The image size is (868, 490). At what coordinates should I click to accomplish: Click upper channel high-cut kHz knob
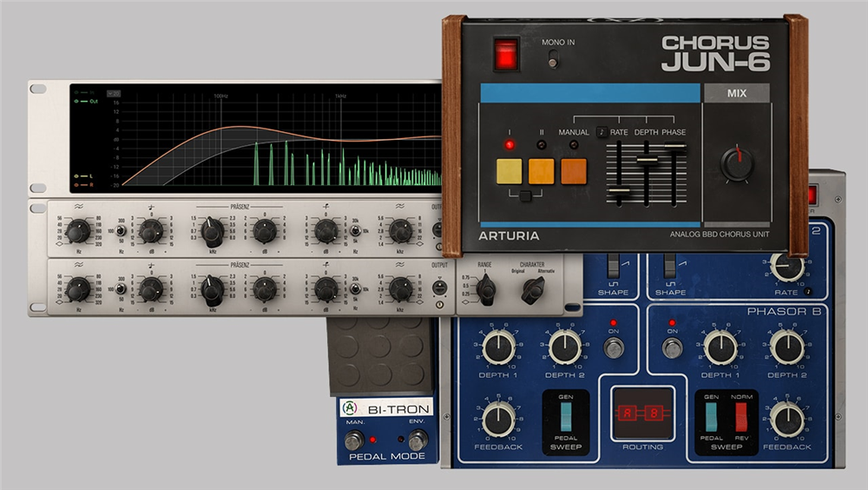[x=401, y=231]
